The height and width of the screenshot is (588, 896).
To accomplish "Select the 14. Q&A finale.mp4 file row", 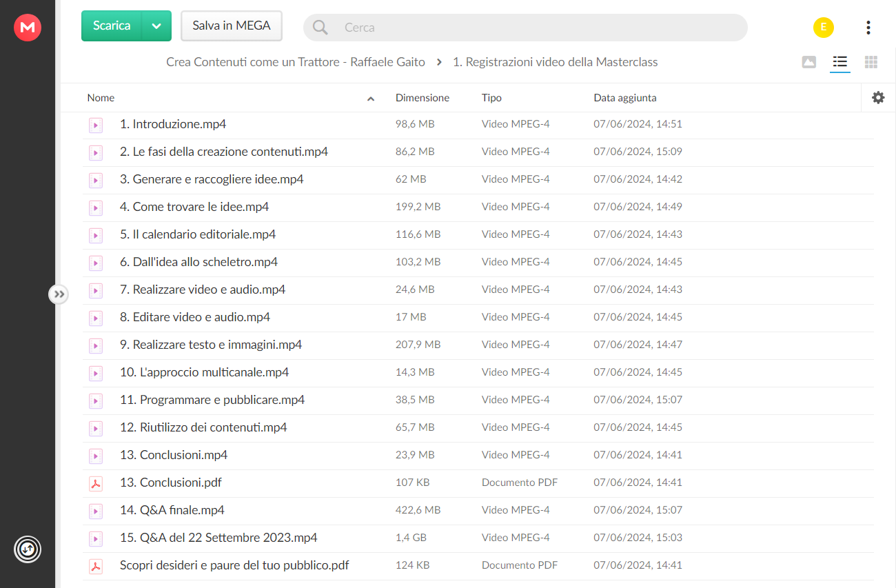I will tap(478, 511).
